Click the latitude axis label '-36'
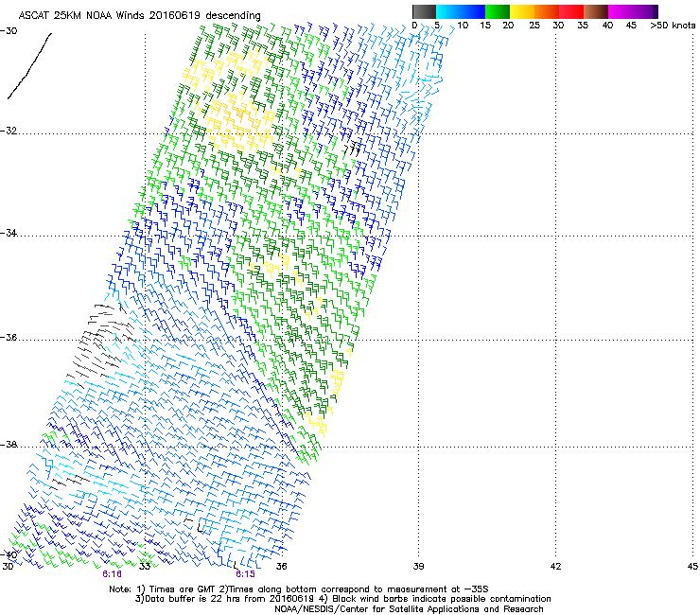Image resolution: width=700 pixels, height=615 pixels. 9,337
